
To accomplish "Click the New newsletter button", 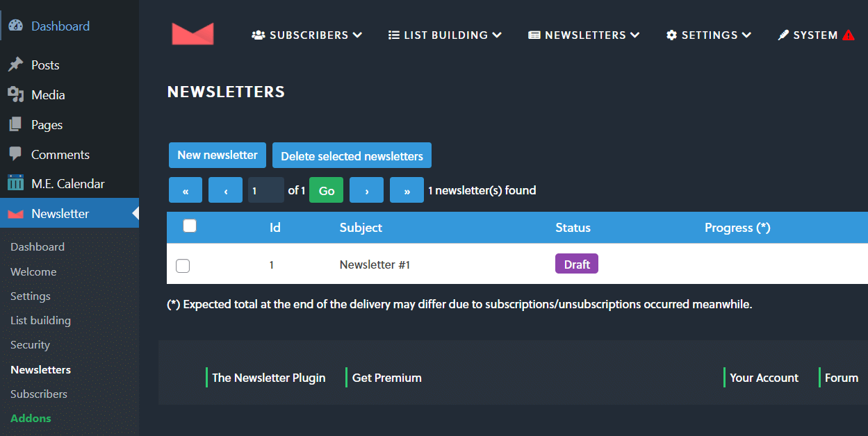I will pos(218,155).
